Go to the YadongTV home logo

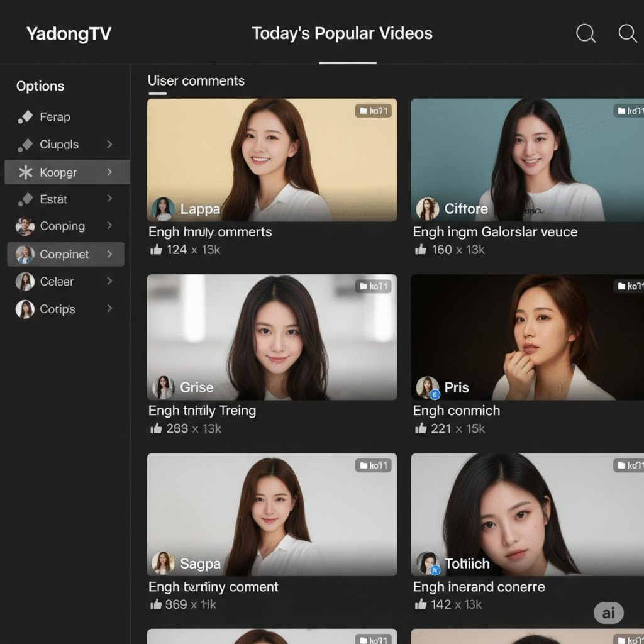coord(69,34)
